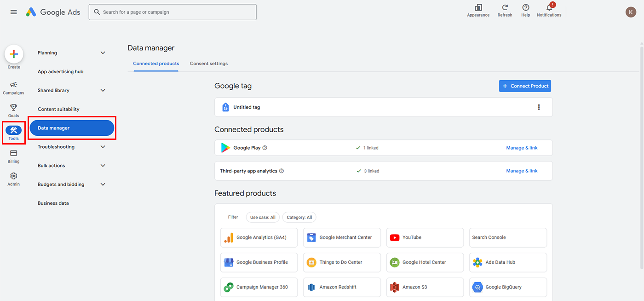Select the Campaign Manager 360 card
The width and height of the screenshot is (644, 301).
click(259, 287)
